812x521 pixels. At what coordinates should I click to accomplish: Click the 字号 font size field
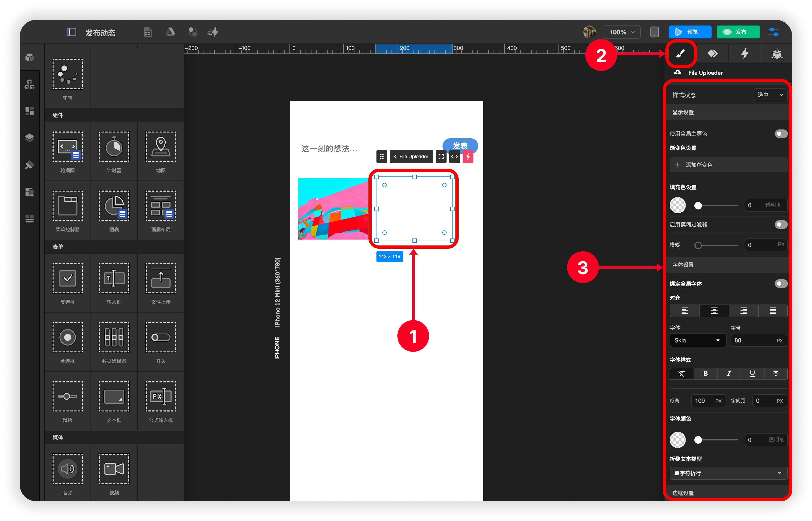(759, 340)
